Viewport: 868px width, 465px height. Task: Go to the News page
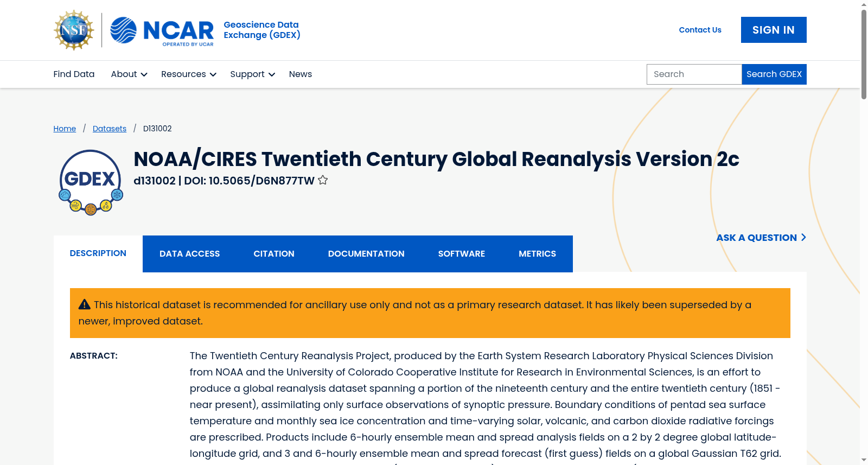(301, 74)
